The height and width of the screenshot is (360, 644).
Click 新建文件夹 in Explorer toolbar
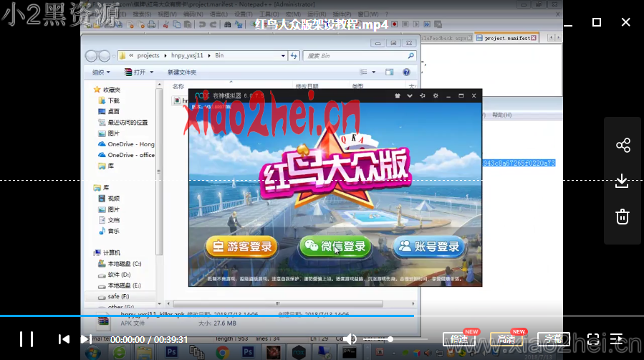click(182, 72)
